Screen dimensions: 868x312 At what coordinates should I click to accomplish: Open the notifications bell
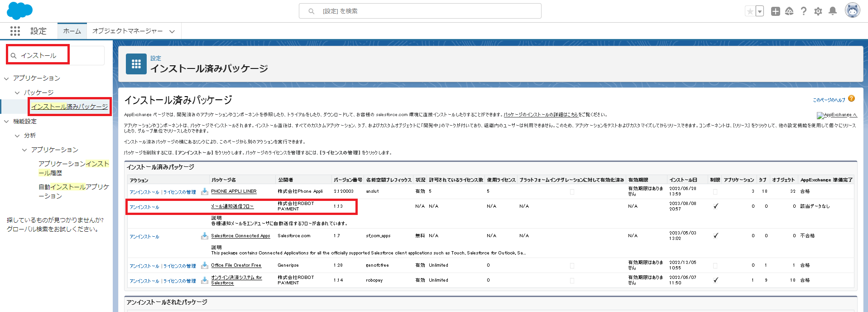click(x=833, y=11)
